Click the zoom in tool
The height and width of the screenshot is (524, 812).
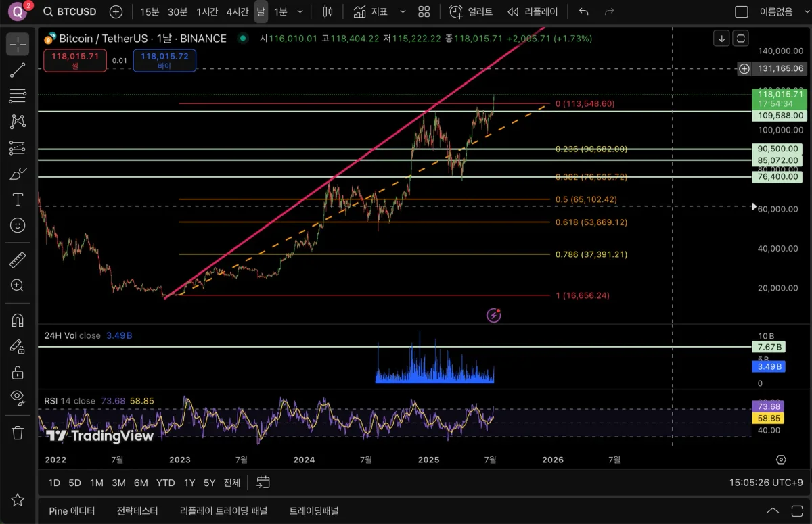18,285
